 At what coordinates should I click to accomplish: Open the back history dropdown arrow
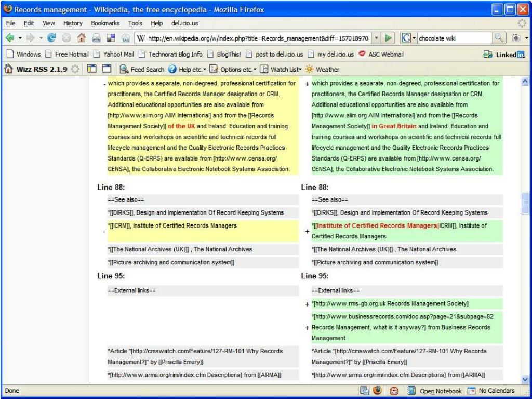(20, 38)
